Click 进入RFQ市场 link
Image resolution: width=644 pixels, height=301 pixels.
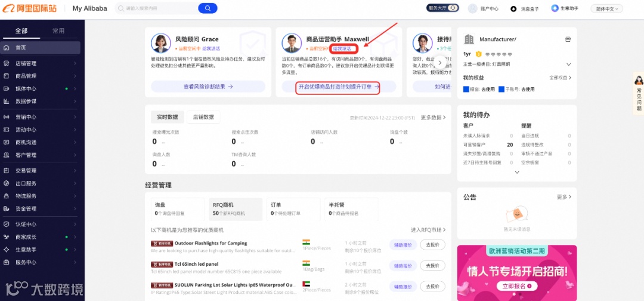coord(428,230)
